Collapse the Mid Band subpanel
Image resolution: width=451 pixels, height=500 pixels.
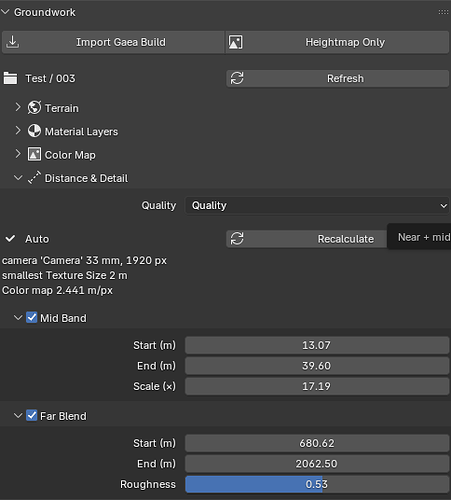click(x=18, y=318)
